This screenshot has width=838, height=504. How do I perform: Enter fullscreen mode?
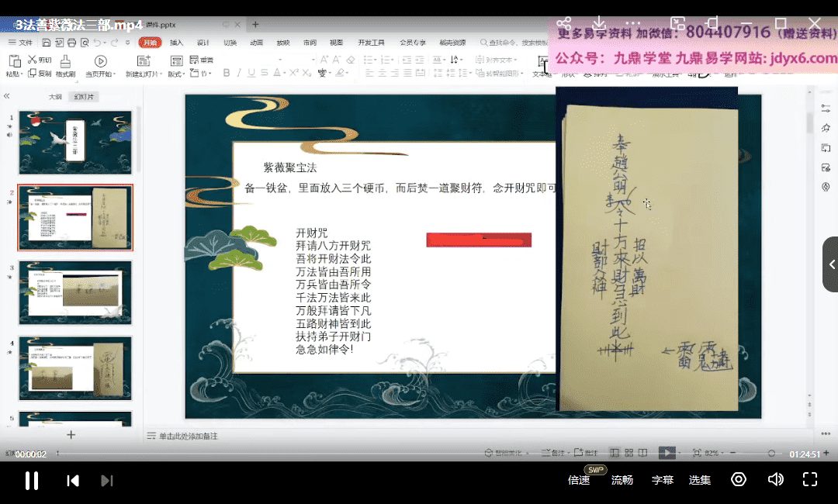click(x=810, y=480)
